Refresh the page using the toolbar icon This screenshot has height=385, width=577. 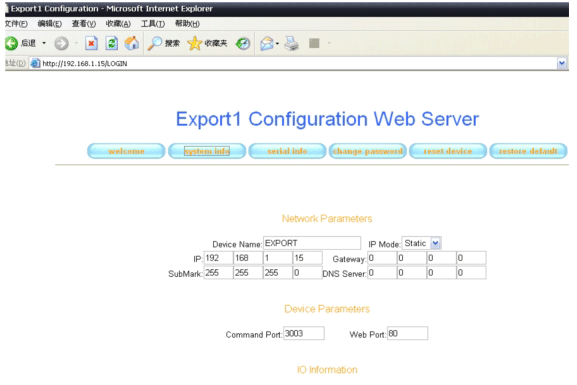pos(111,43)
